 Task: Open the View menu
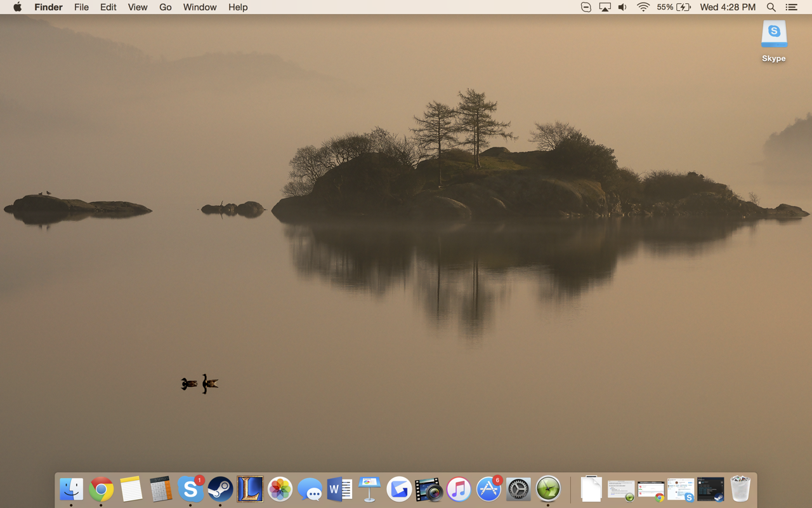coord(138,7)
